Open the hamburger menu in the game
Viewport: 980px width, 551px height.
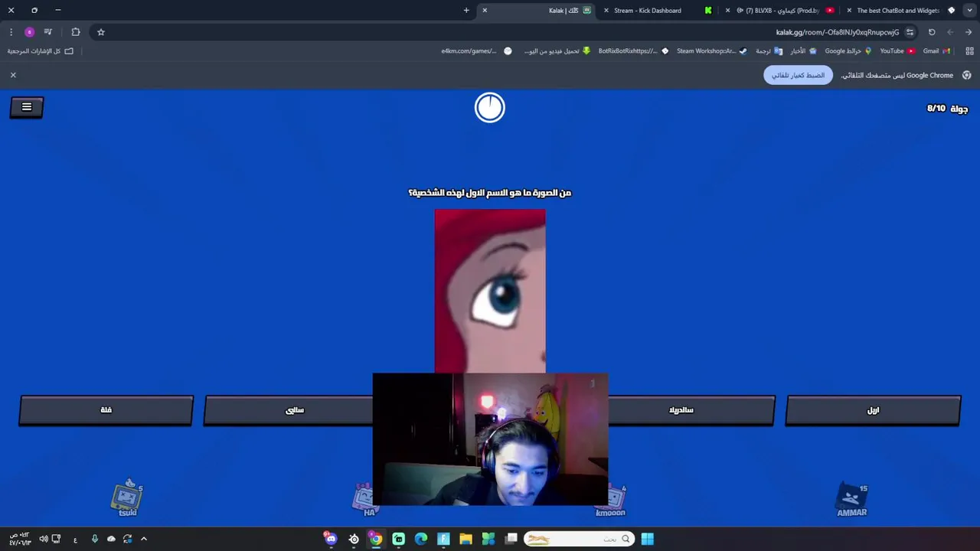27,107
